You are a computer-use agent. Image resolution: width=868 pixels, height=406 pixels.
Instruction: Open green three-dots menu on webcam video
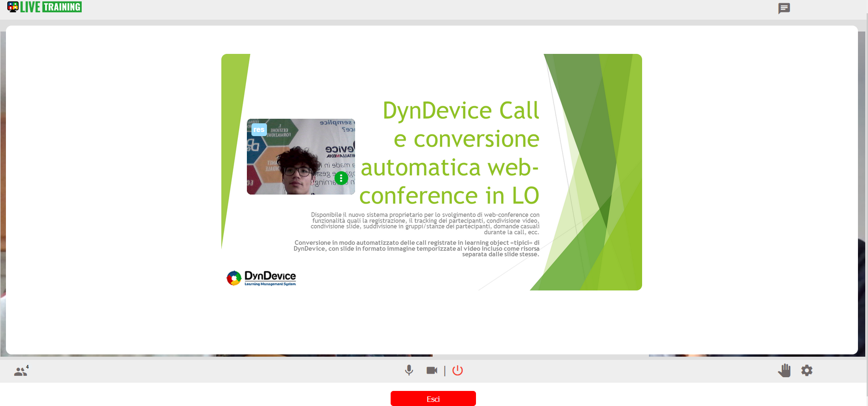point(341,178)
